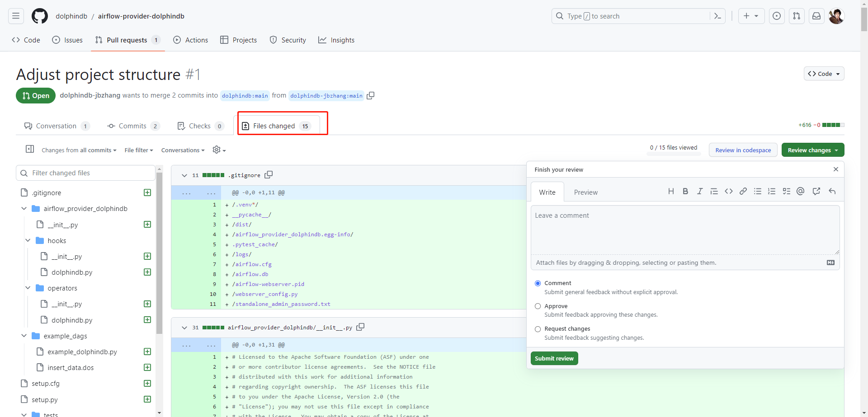Screen dimensions: 868x417
Task: Insert a saved reply
Action: point(832,192)
